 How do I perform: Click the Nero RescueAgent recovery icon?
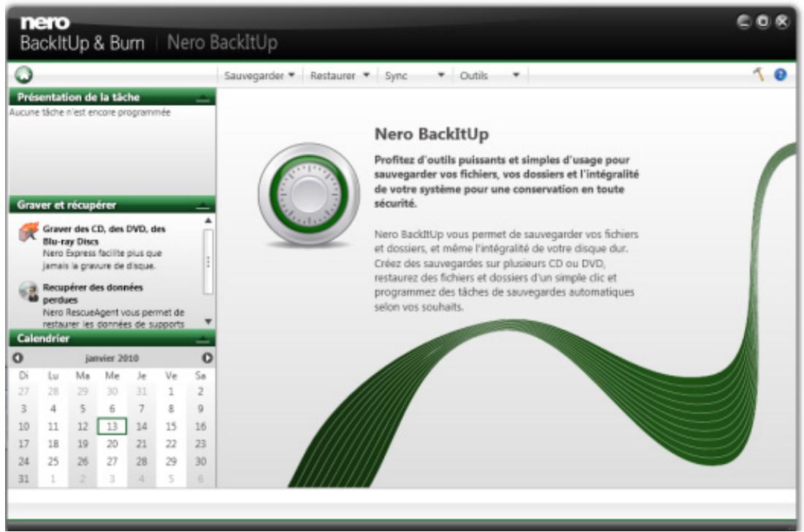point(28,291)
